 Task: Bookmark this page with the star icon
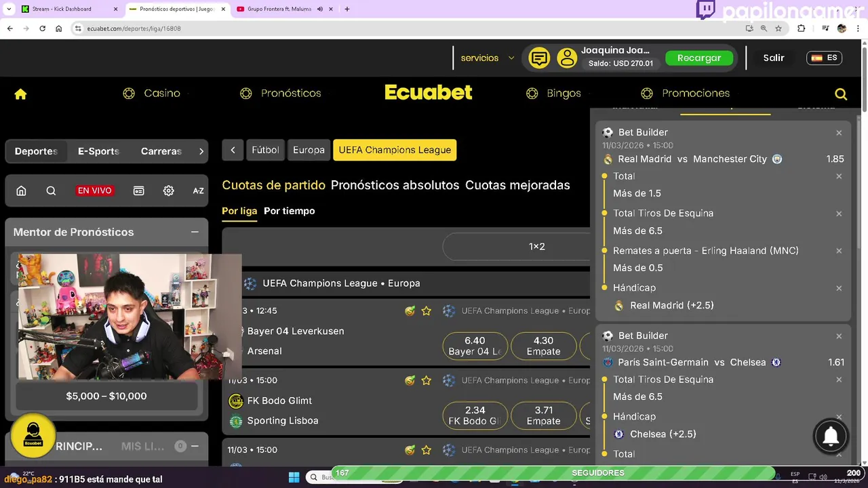click(778, 28)
